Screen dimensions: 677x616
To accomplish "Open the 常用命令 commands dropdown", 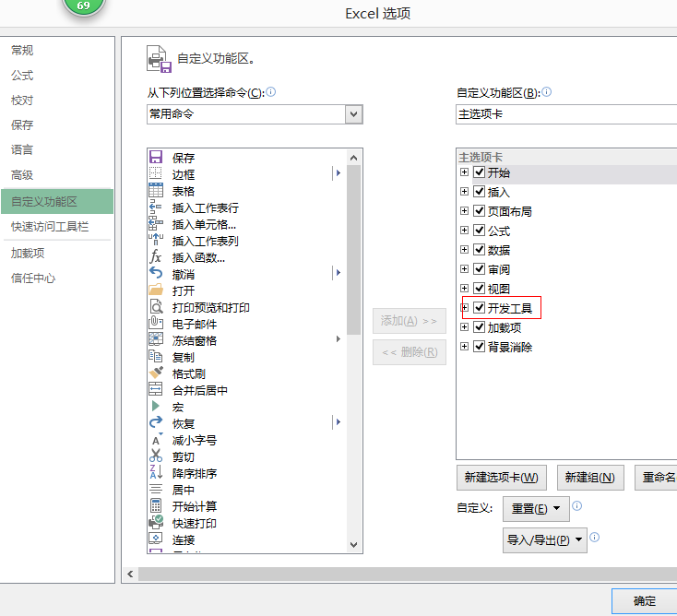I will (x=353, y=114).
